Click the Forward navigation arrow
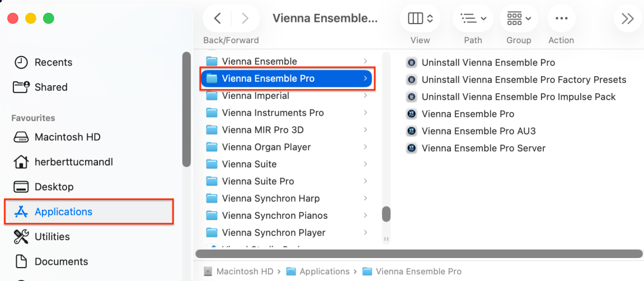Viewport: 644px width, 281px height. point(245,19)
